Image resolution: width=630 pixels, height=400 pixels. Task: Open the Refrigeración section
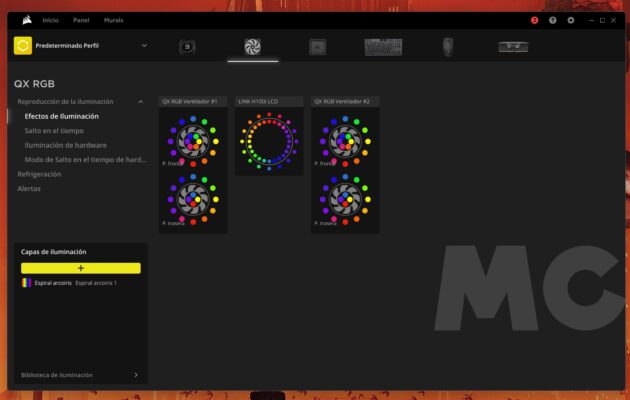point(39,174)
